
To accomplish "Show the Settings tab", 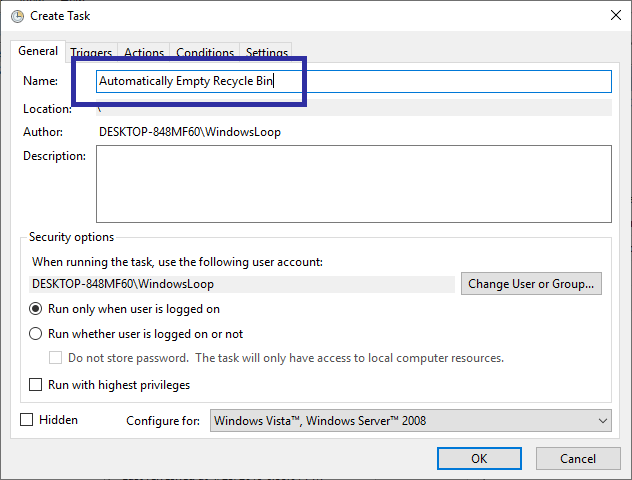I will point(267,53).
